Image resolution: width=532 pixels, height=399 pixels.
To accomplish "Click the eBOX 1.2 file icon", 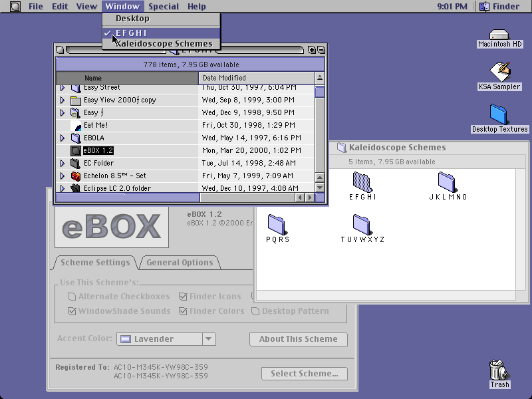I will (76, 150).
